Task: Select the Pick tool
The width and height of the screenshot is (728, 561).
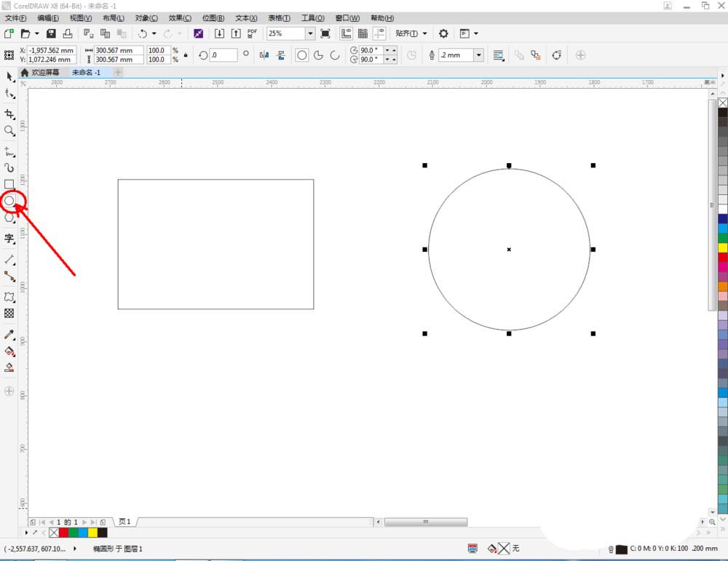Action: tap(9, 77)
